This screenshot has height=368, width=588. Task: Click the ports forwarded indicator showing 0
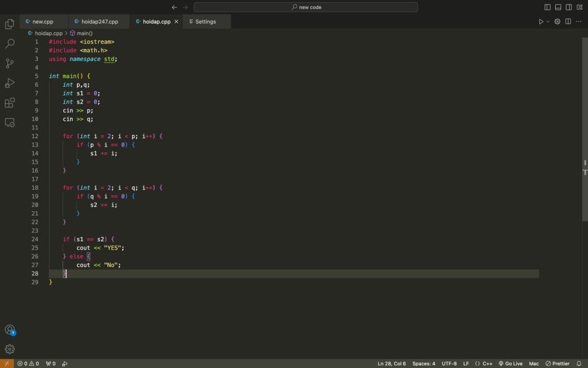point(51,363)
